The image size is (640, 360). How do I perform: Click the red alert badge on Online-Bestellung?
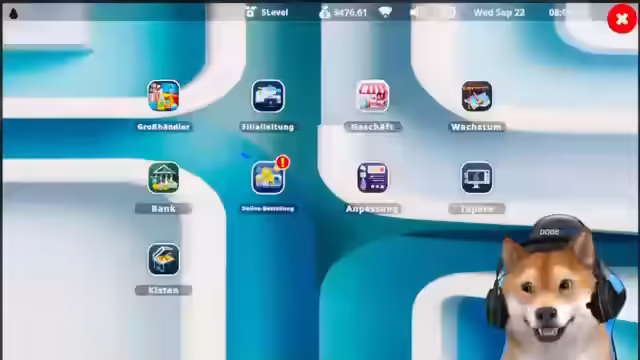[282, 162]
